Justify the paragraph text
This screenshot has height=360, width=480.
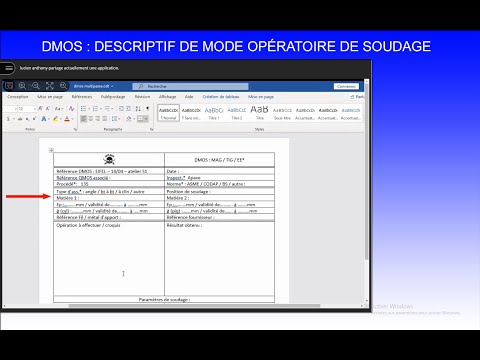click(105, 119)
